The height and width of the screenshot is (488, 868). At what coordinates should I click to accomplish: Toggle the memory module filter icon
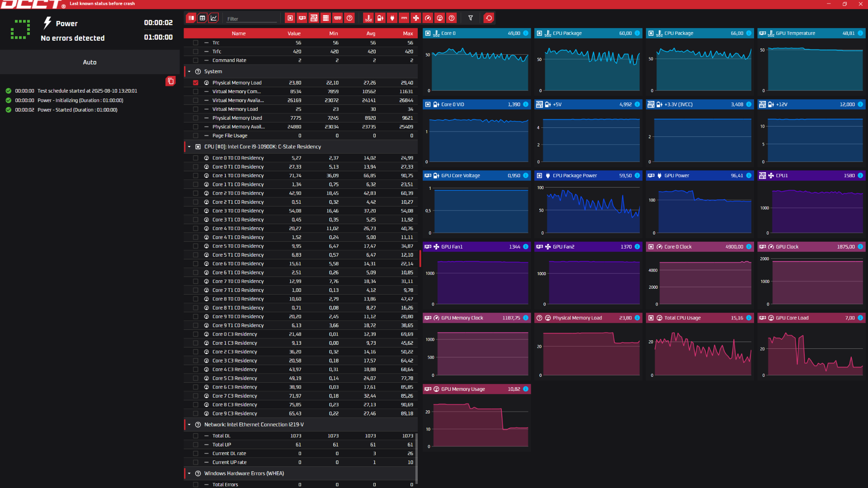tap(337, 18)
